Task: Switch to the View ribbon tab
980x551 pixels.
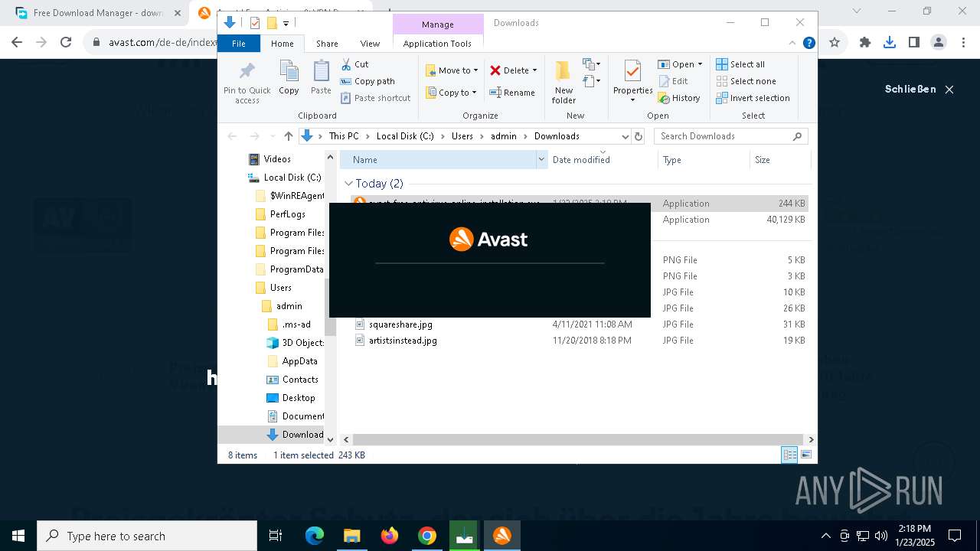Action: [370, 44]
